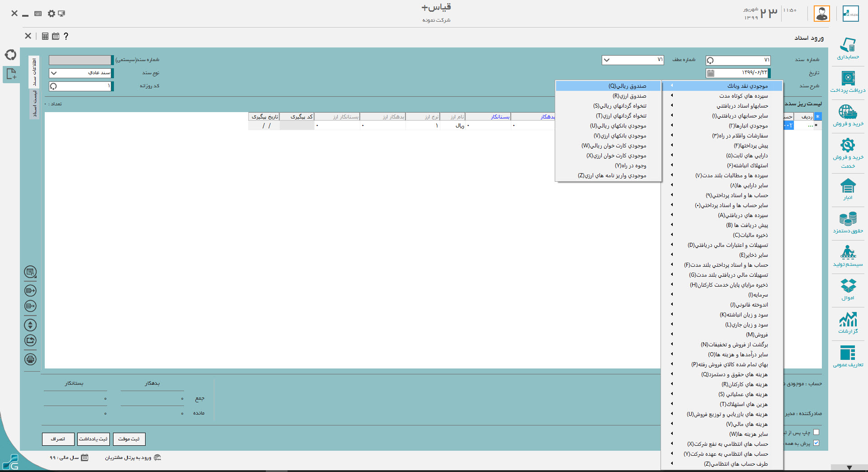Click the add row circular icon
Image resolution: width=868 pixels, height=472 pixels.
click(30, 291)
